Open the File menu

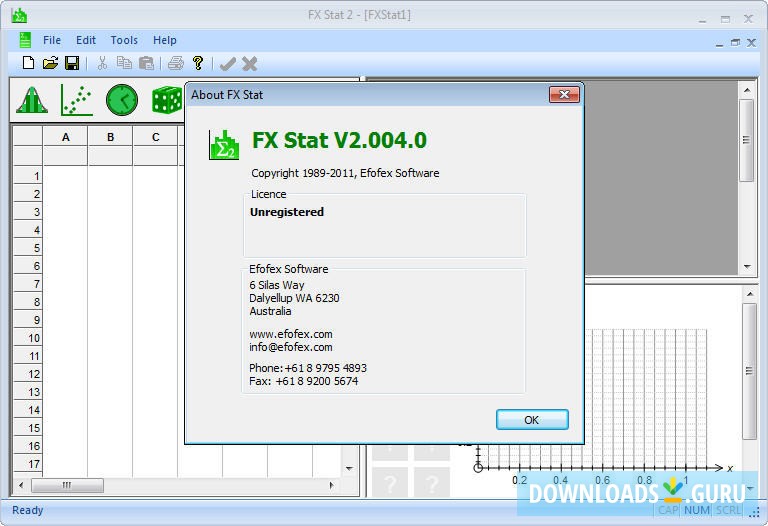tap(52, 40)
